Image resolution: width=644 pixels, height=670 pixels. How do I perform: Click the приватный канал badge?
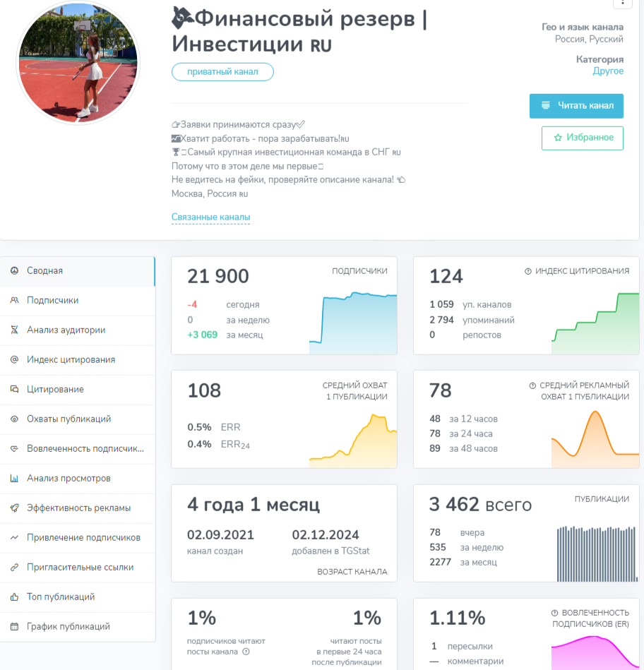(222, 72)
